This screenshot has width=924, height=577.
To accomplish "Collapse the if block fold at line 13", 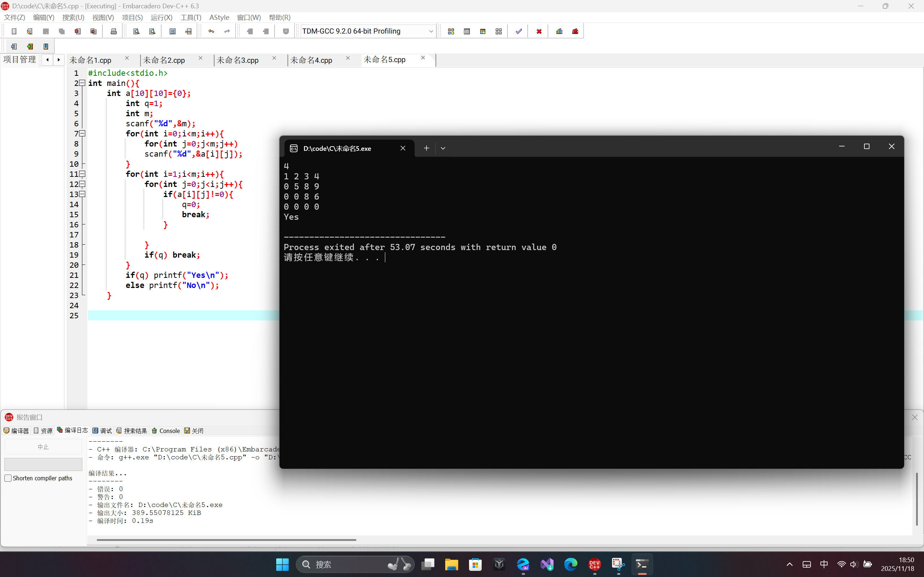I will click(x=82, y=194).
